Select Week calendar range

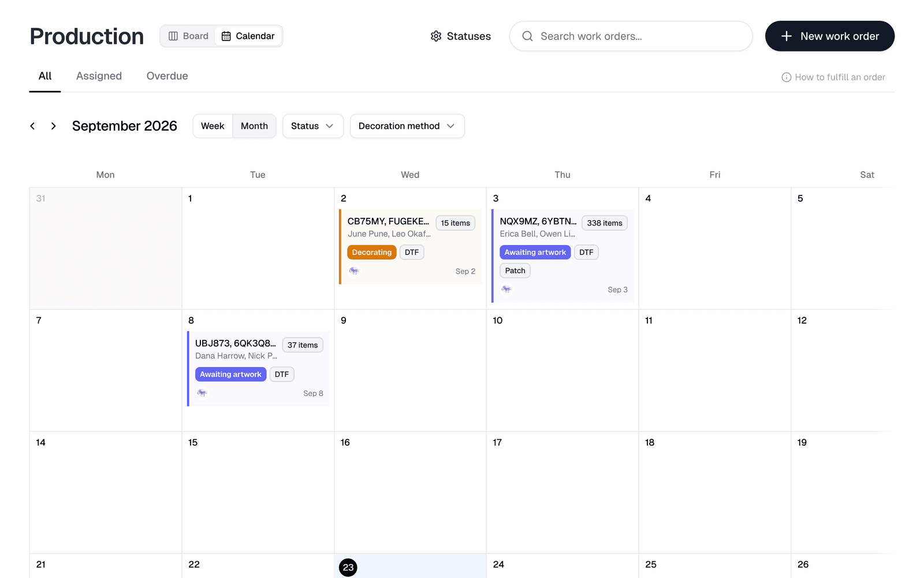[213, 126]
